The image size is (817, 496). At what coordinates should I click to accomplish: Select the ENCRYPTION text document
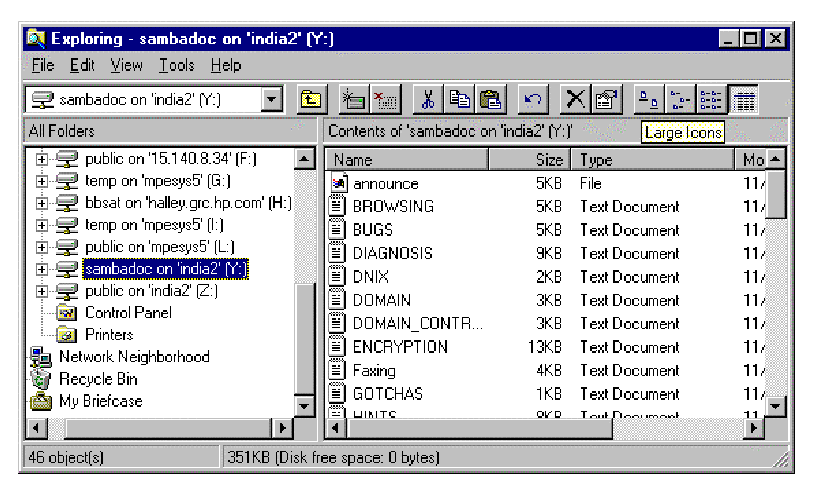[x=400, y=347]
